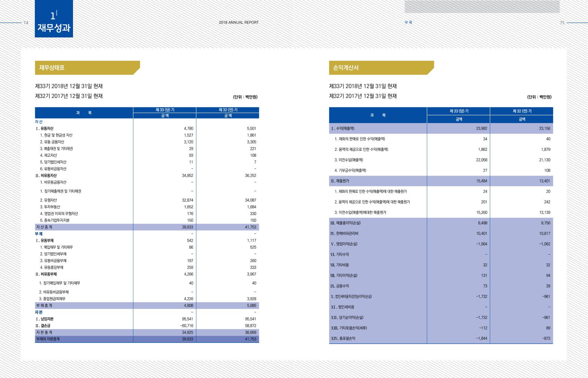Viewport: 588px width, 378px height.
Task: Select the '자본총계' row label
Action: tap(44, 332)
